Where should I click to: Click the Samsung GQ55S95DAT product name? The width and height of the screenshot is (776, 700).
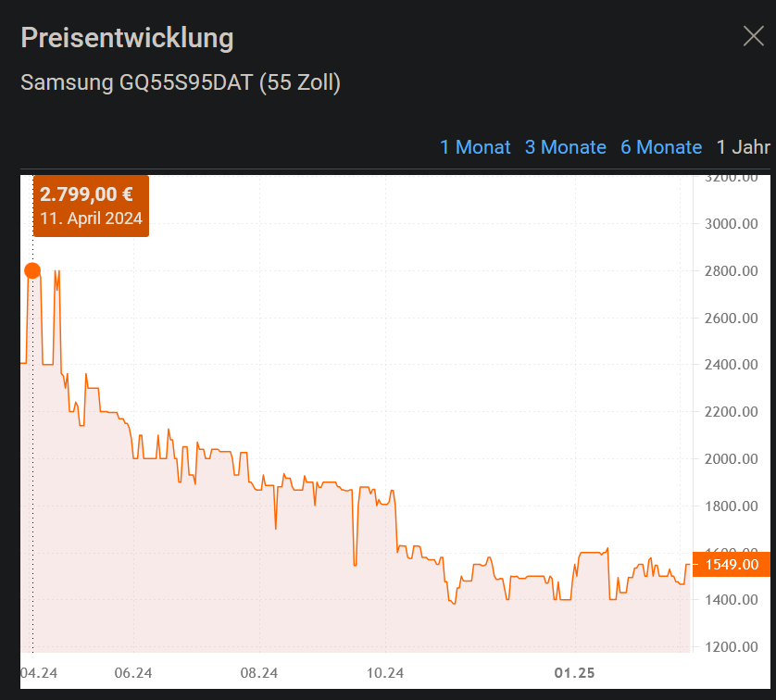(180, 82)
